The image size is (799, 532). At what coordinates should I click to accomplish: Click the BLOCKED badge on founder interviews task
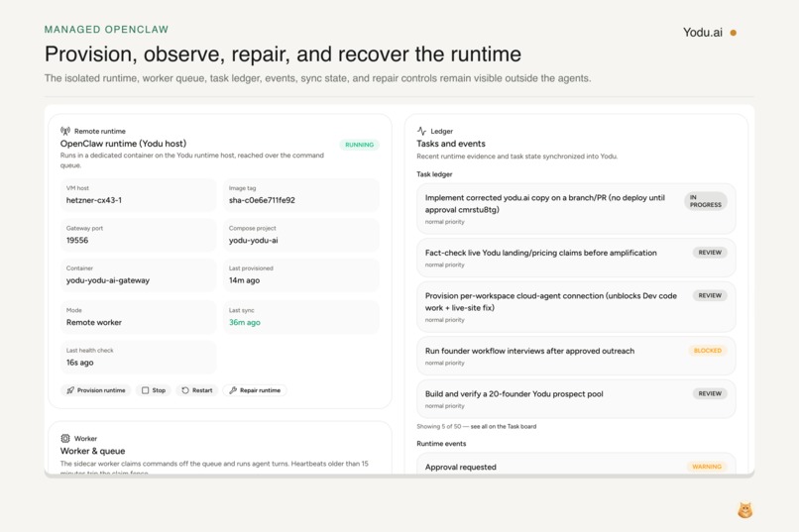point(707,351)
